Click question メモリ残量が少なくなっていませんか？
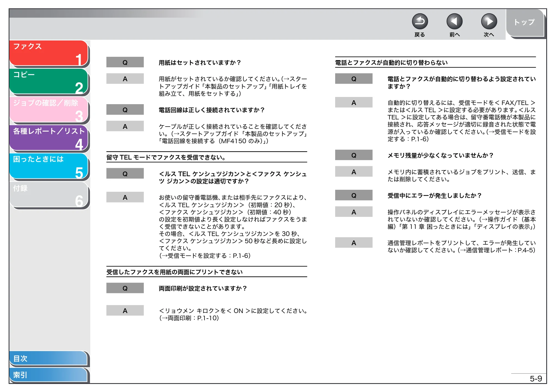This screenshot has width=554, height=392. coord(440,155)
